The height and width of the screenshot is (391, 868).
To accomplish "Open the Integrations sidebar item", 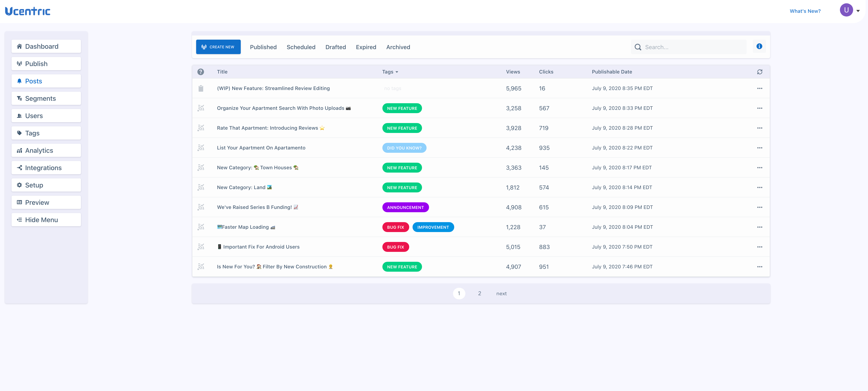I will point(46,168).
